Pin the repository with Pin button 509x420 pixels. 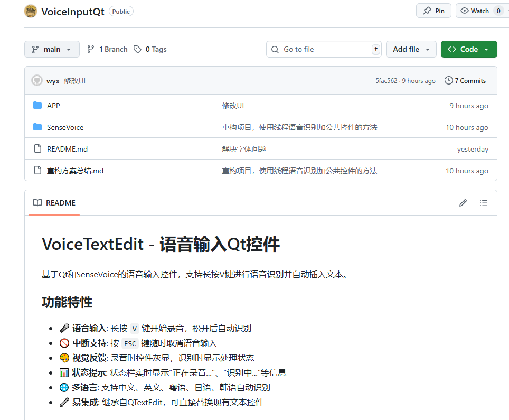coord(433,11)
